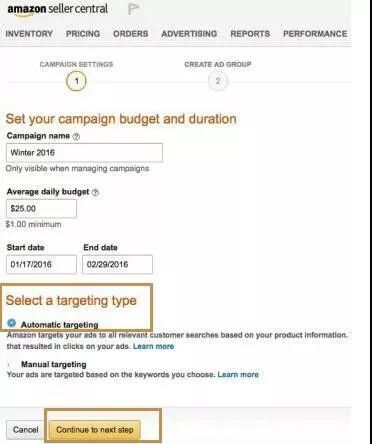Open the Inventory menu
372x444 pixels.
point(29,34)
